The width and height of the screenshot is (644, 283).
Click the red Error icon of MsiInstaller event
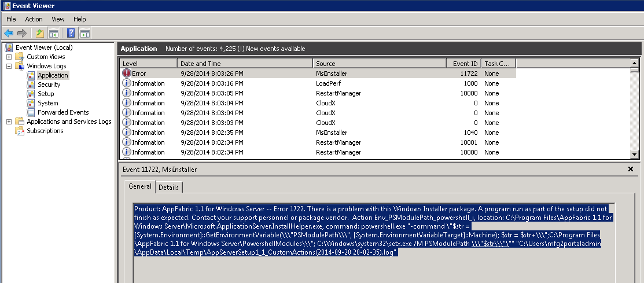(127, 73)
